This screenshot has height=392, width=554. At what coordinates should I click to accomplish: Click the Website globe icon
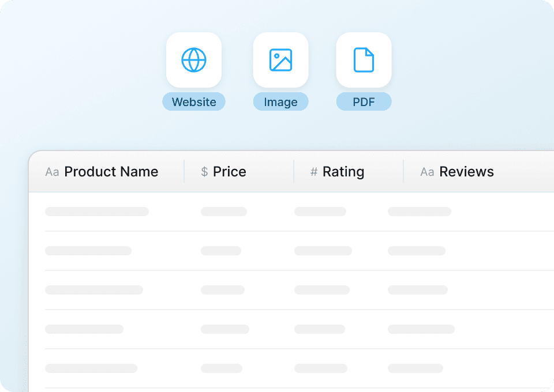[x=194, y=60]
